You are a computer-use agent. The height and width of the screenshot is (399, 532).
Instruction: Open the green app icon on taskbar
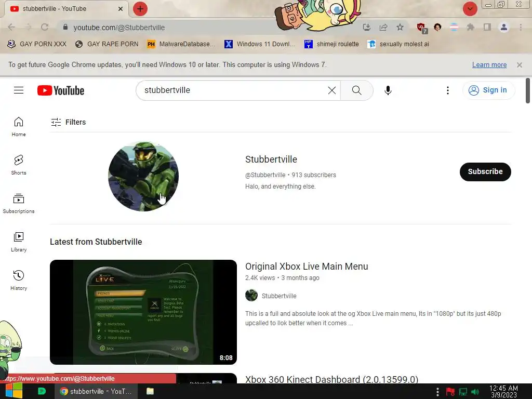42,391
